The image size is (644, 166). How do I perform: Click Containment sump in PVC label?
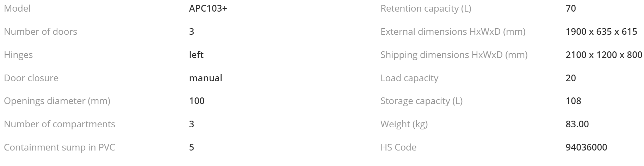click(x=59, y=147)
